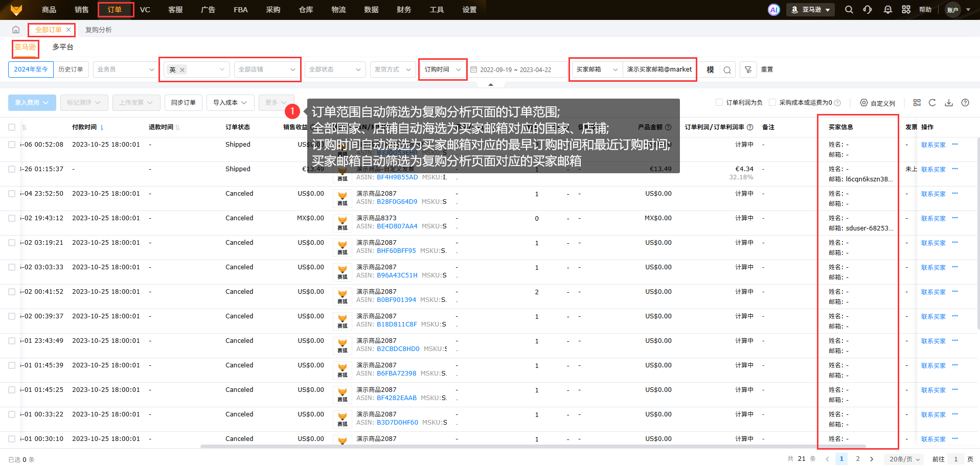This screenshot has height=466, width=980.
Task: Click the fox logo icon
Action: (x=16, y=10)
